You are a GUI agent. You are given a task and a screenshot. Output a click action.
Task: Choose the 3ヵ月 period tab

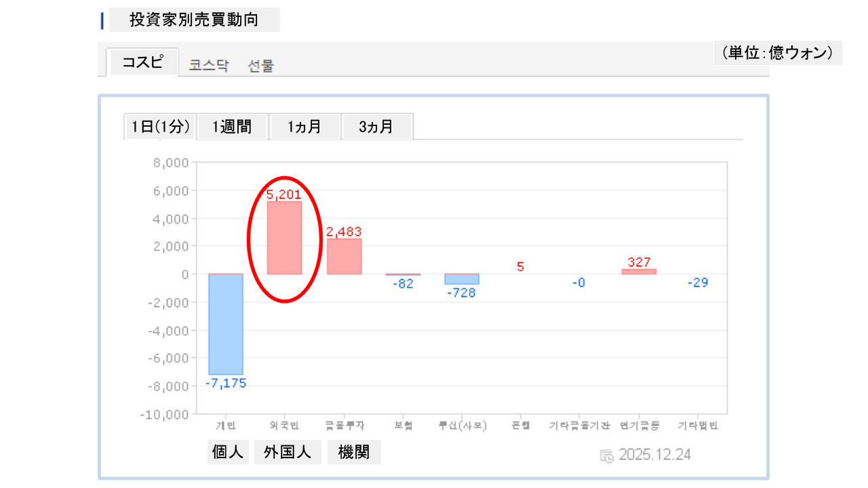coord(376,127)
